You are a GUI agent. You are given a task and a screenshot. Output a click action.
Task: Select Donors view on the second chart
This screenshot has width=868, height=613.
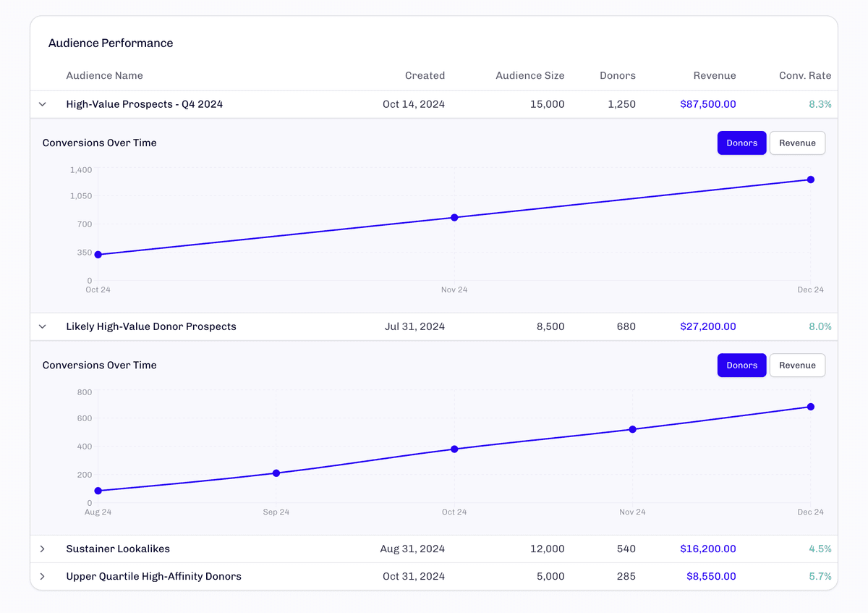point(741,365)
